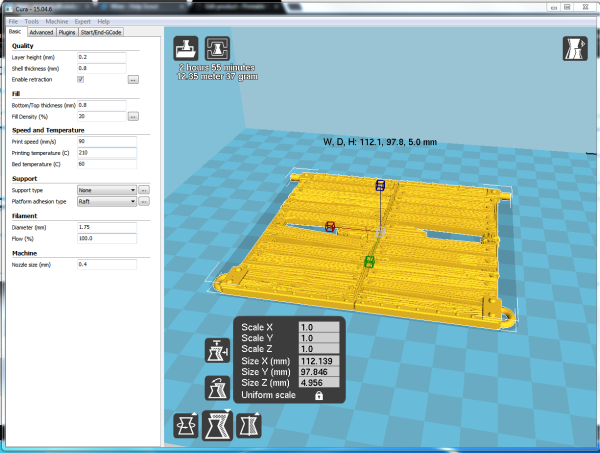Open the Machine menu
Image resolution: width=600 pixels, height=453 pixels.
click(57, 21)
